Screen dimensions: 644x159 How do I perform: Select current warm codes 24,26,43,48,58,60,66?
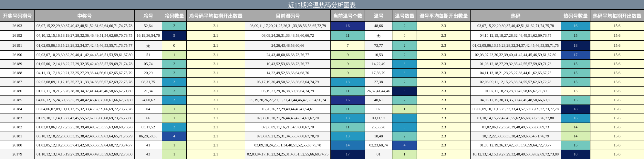pyautogui.click(x=287, y=45)
